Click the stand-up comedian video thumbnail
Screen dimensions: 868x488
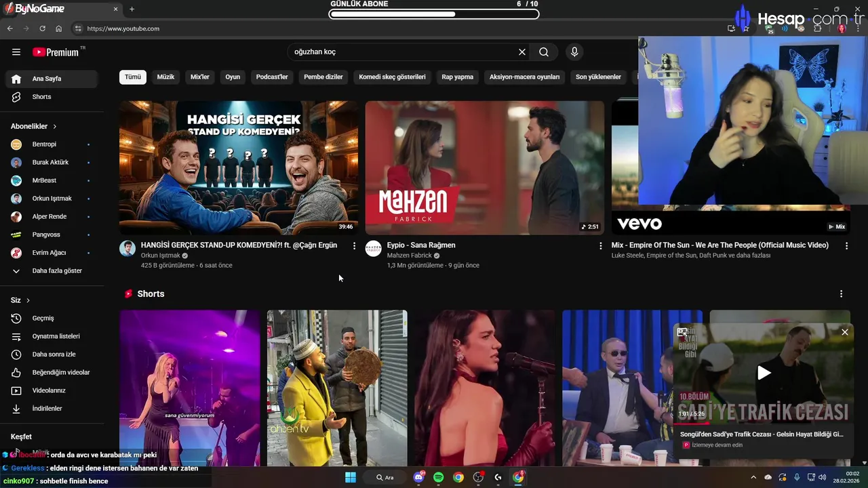pos(239,167)
